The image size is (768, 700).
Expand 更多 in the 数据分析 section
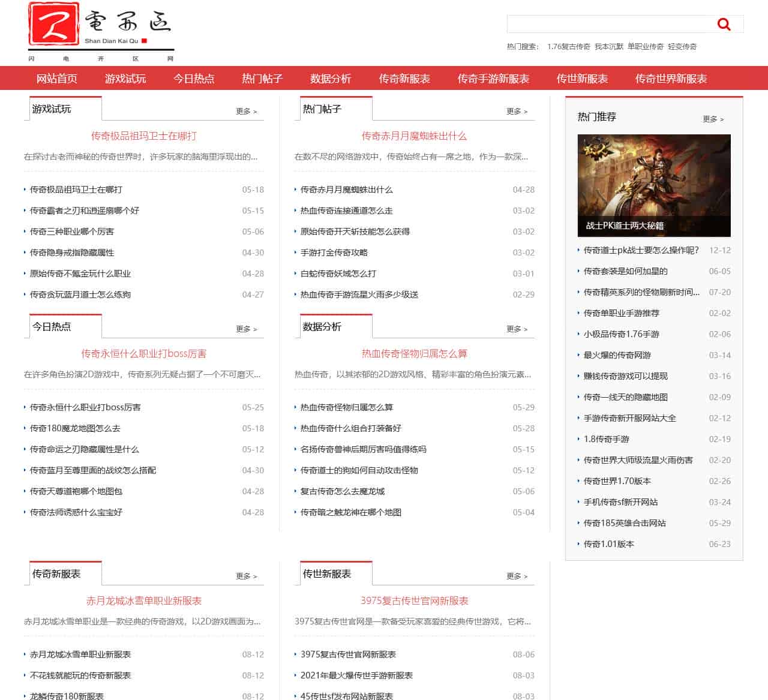[517, 329]
